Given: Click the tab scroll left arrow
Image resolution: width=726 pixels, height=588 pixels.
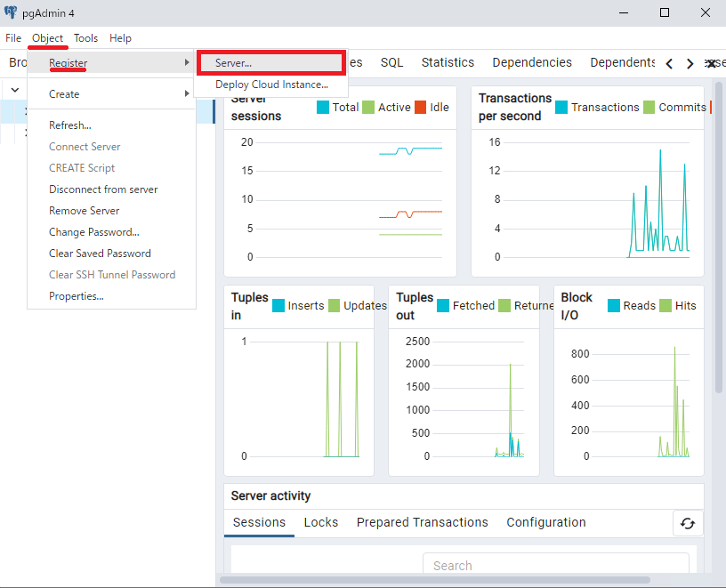Looking at the screenshot, I should click(x=669, y=63).
